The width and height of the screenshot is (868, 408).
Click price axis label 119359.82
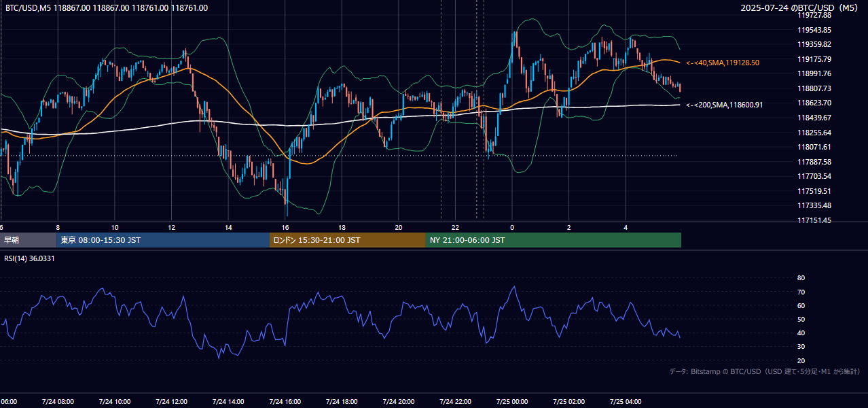[x=814, y=44]
